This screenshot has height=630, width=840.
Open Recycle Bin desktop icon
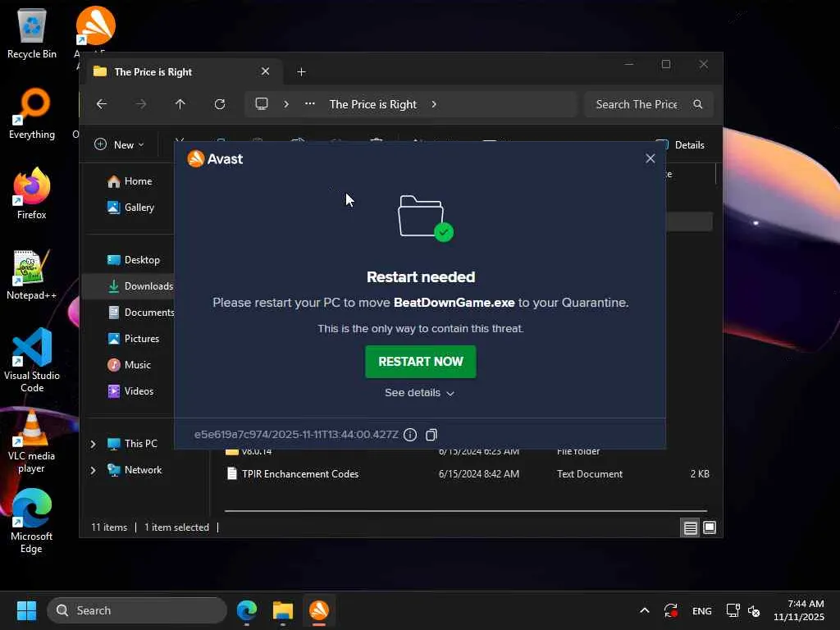click(32, 34)
